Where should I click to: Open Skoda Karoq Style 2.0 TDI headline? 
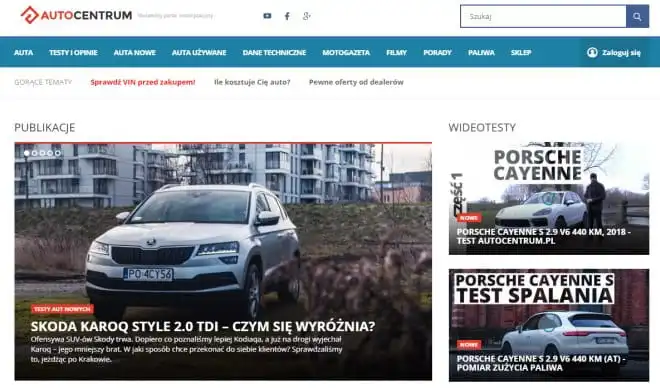point(202,326)
